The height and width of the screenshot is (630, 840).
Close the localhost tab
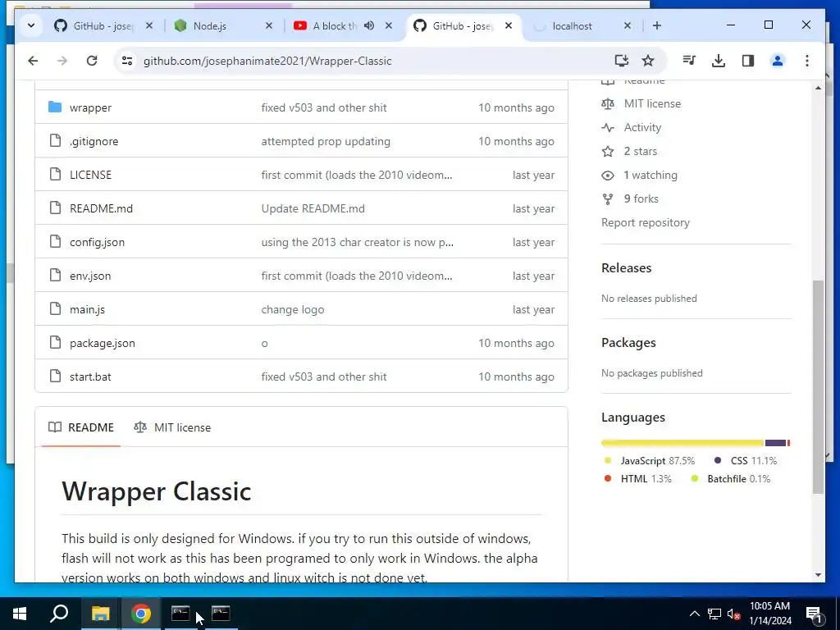point(628,25)
